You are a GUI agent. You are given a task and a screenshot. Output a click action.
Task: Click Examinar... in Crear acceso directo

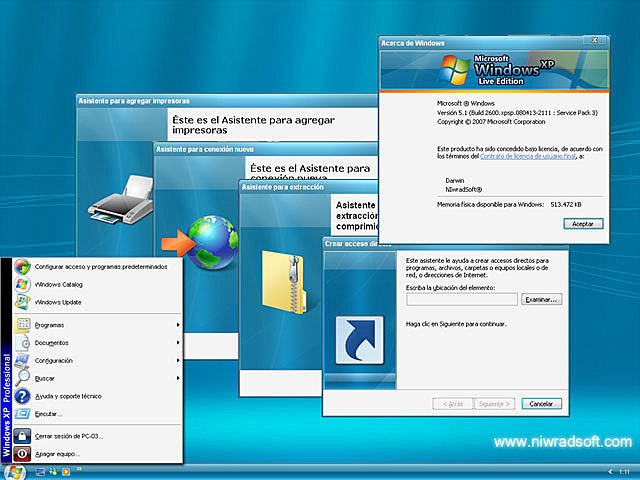[541, 299]
